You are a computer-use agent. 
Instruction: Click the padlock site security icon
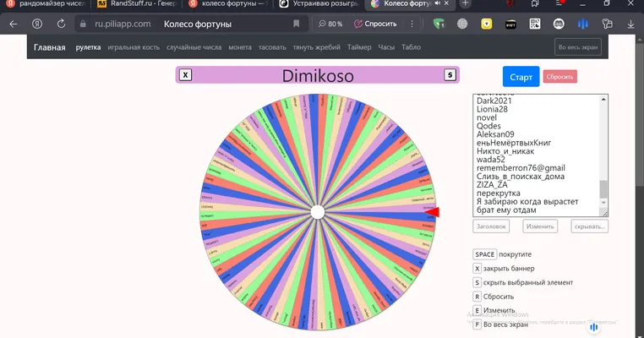click(x=83, y=24)
